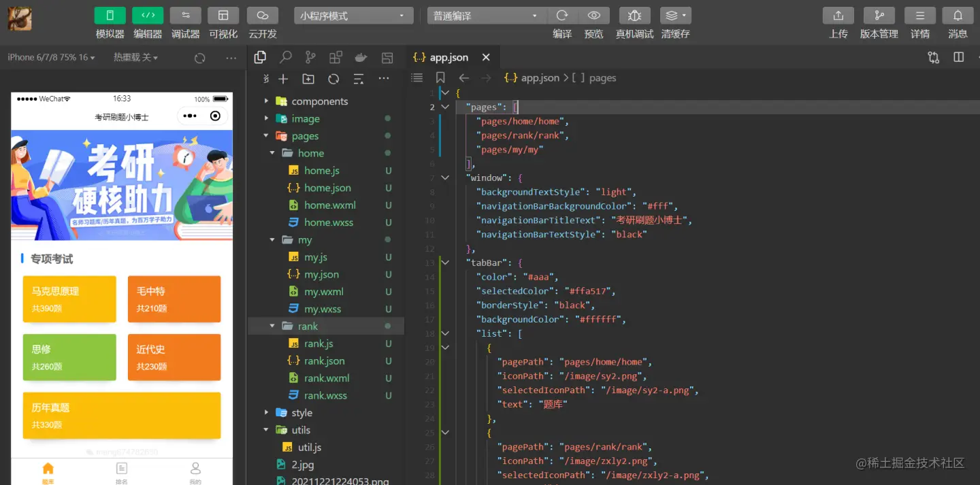Open the home.wxml file
Screen dimensions: 980x485
tap(330, 205)
